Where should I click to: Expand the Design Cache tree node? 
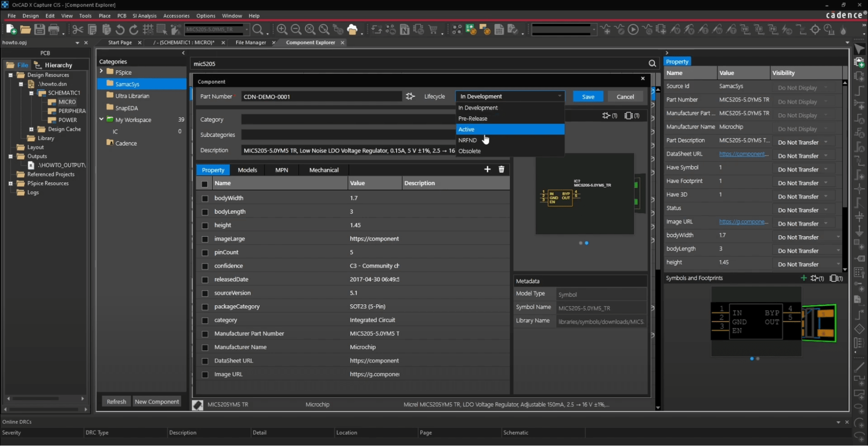coord(31,129)
